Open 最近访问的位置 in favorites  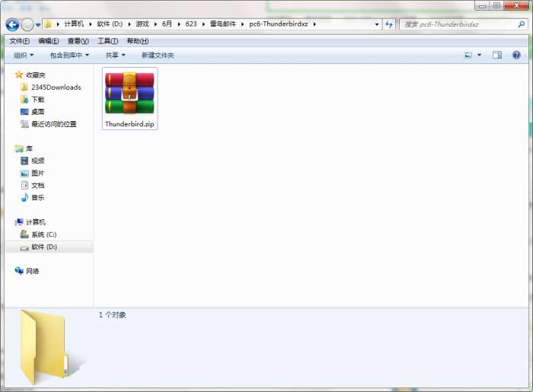(49, 124)
